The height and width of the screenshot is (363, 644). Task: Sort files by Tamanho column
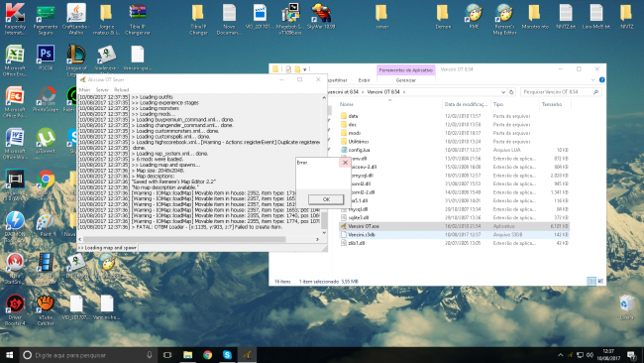click(x=551, y=104)
